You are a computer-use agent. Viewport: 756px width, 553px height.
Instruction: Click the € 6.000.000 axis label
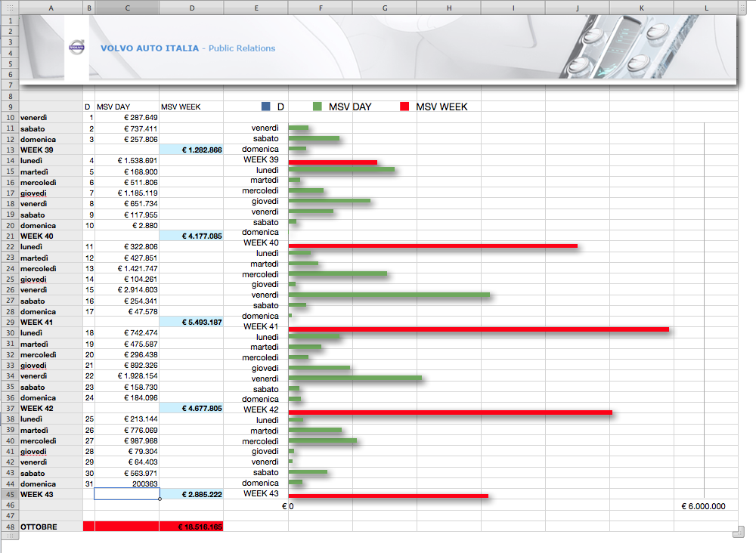coord(703,506)
